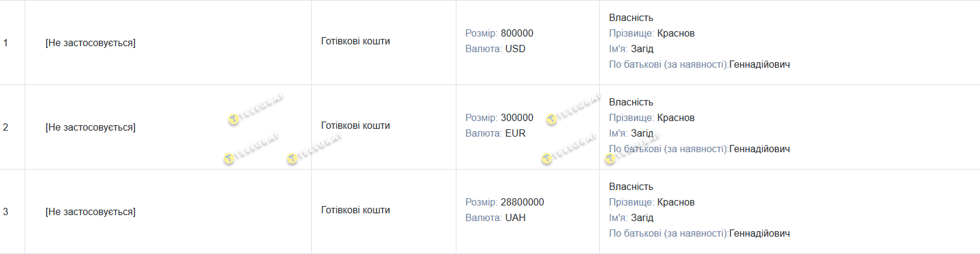Click the amount value 800000
The height and width of the screenshot is (254, 980).
516,34
